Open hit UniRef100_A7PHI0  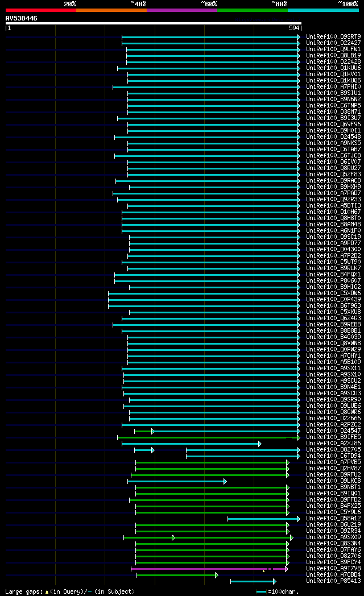click(334, 86)
